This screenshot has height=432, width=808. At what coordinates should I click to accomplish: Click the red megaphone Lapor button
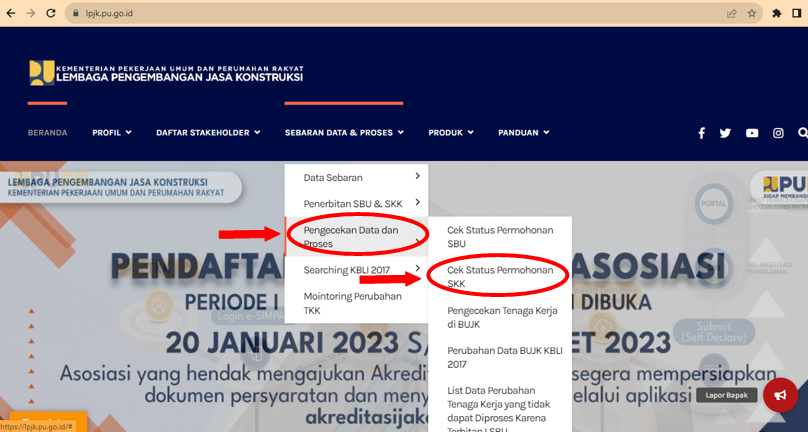[780, 395]
